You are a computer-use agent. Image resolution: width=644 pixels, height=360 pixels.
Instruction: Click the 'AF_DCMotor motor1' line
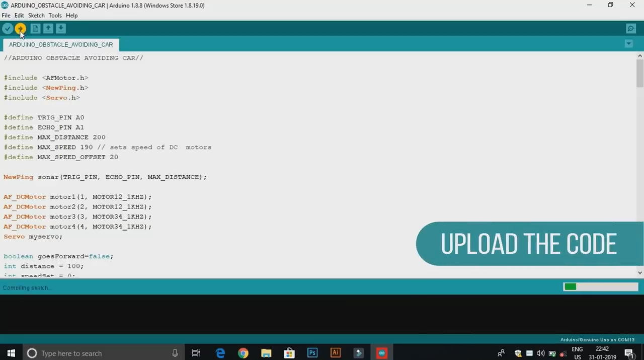pos(77,197)
